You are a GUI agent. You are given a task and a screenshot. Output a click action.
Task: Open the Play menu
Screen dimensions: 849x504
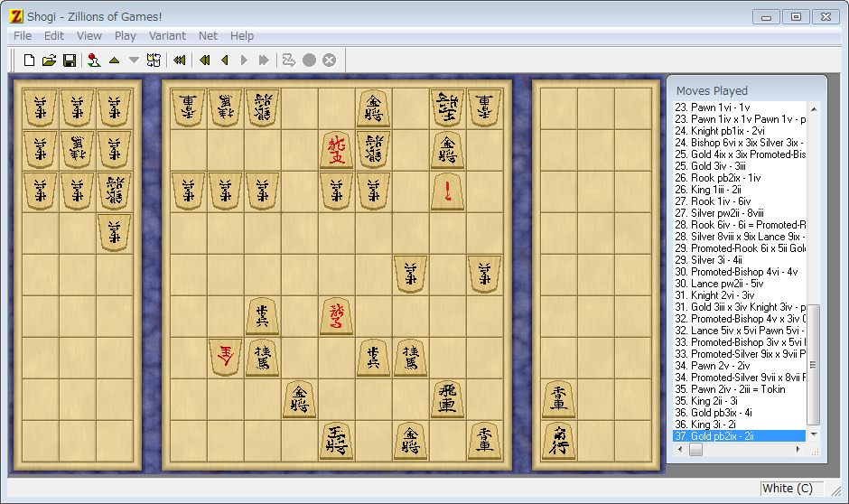tap(125, 36)
